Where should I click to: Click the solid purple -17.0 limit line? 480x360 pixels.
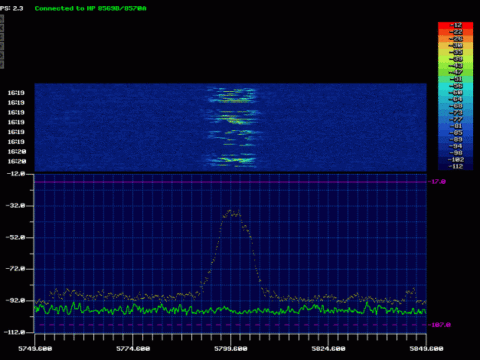[x=231, y=182]
